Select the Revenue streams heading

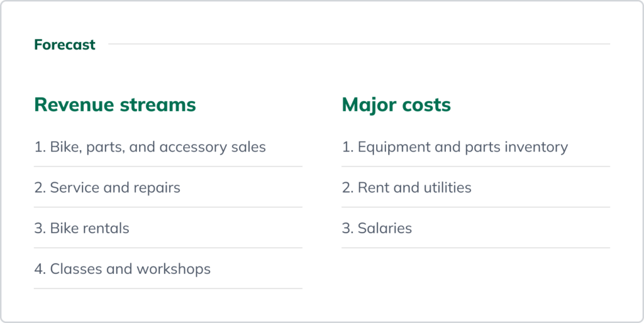tap(115, 104)
